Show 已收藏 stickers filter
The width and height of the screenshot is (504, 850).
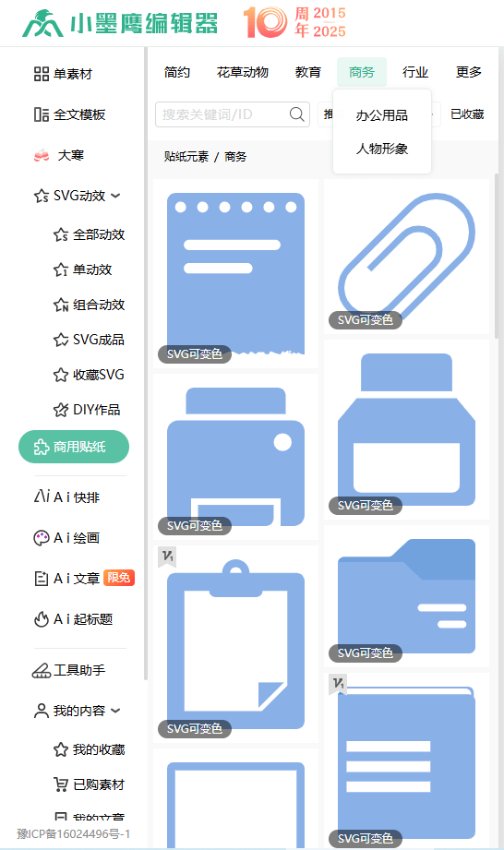(467, 114)
